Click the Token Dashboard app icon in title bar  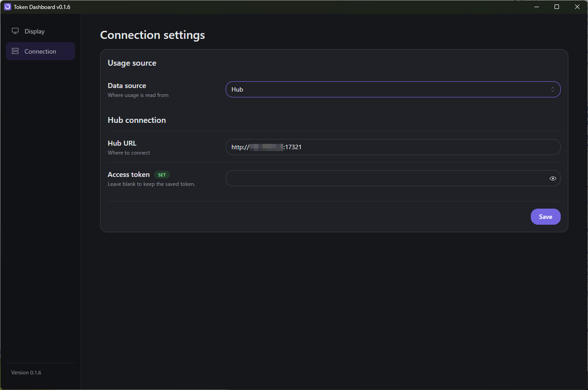(x=8, y=7)
